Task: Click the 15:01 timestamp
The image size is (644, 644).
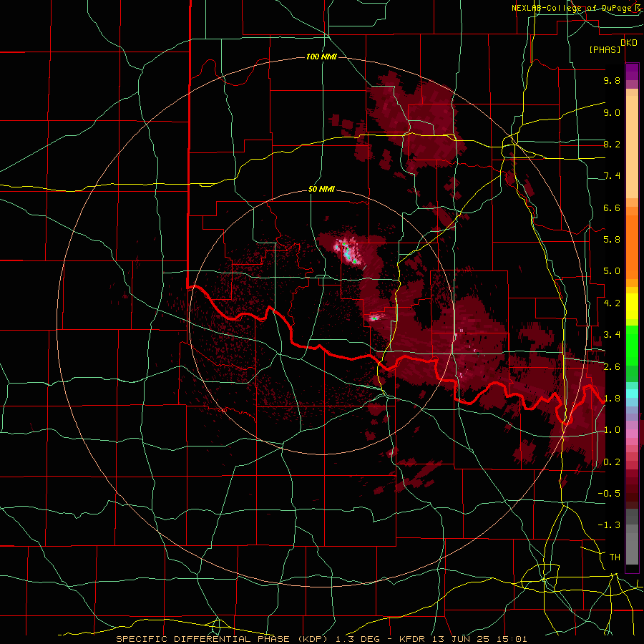Action: click(513, 639)
